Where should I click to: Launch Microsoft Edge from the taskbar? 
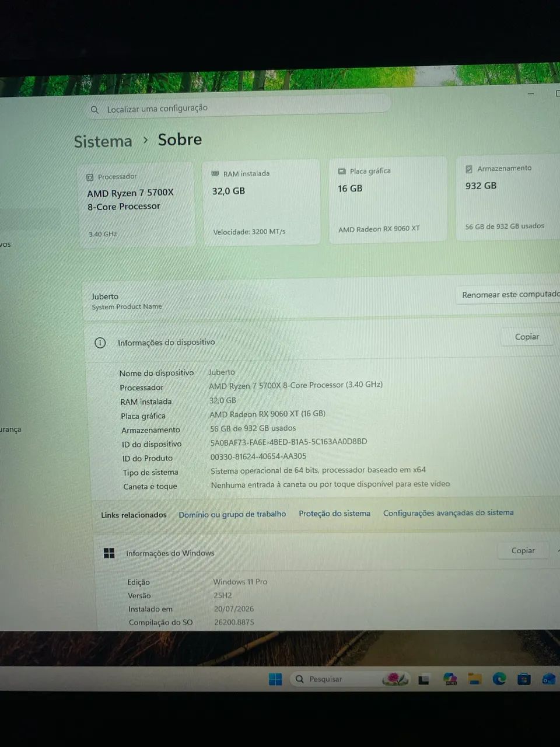[x=499, y=678]
